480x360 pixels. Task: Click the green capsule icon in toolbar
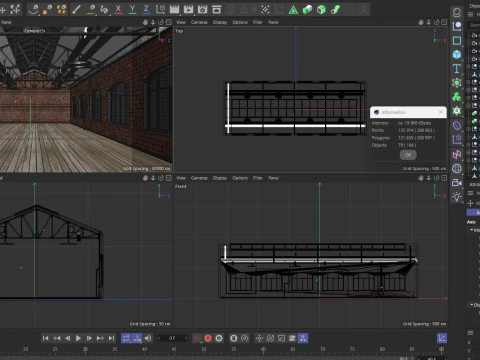point(307,9)
